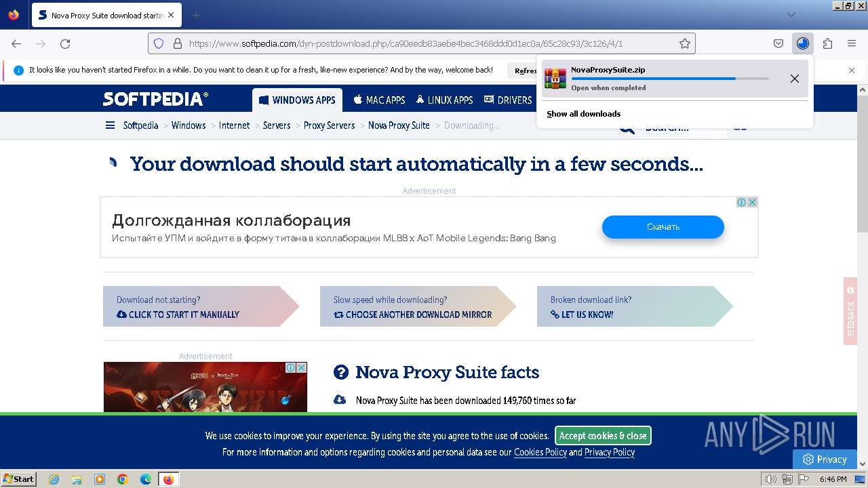Image resolution: width=868 pixels, height=488 pixels.
Task: Cancel the NovaProxySuite.zip download
Action: coord(795,79)
